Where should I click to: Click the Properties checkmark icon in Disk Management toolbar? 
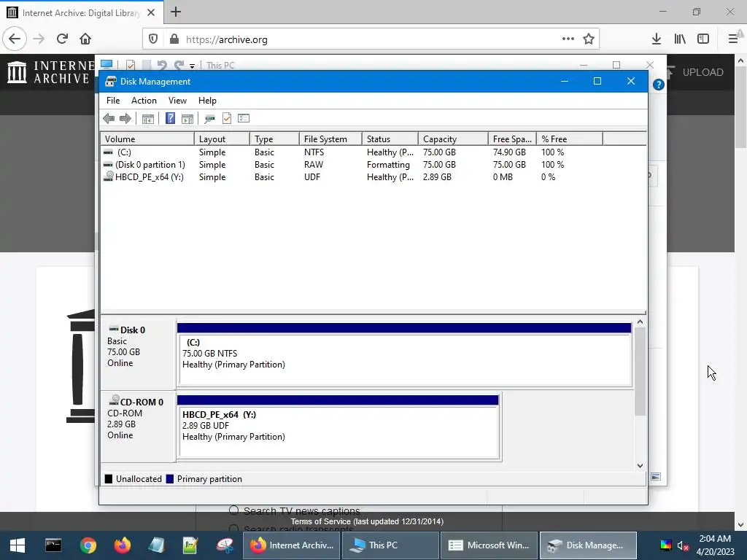click(227, 119)
